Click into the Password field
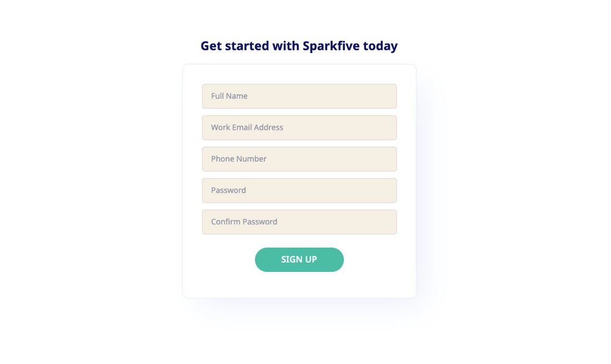 [x=299, y=190]
